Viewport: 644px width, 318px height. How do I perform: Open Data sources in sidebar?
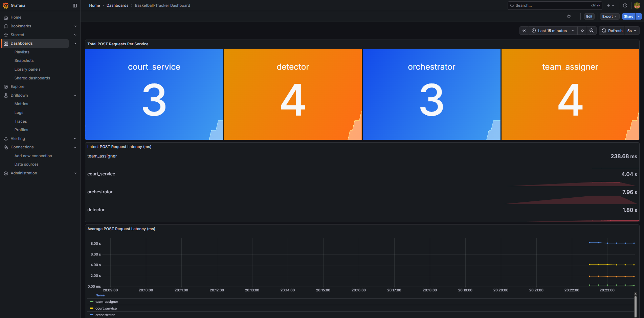coord(26,165)
